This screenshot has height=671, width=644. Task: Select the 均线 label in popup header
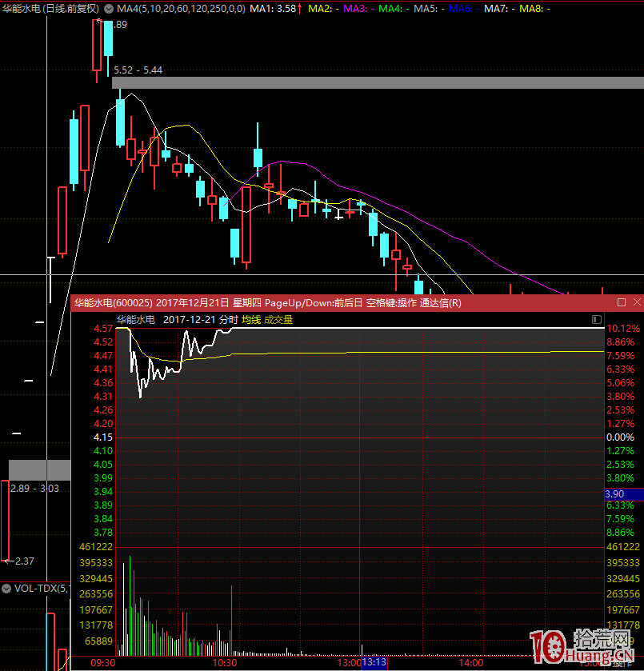click(x=251, y=320)
